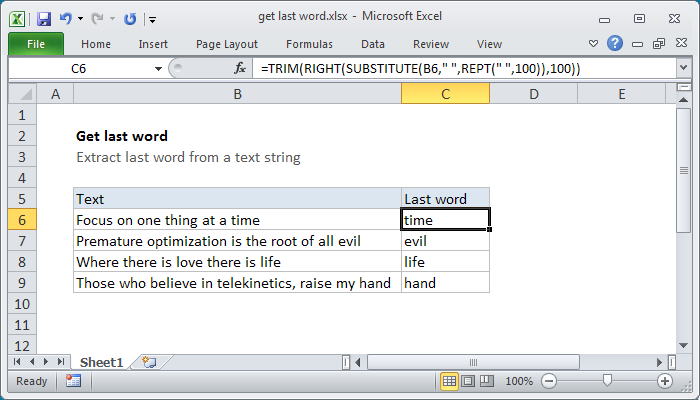Switch to the Home ribbon tab

(x=96, y=44)
